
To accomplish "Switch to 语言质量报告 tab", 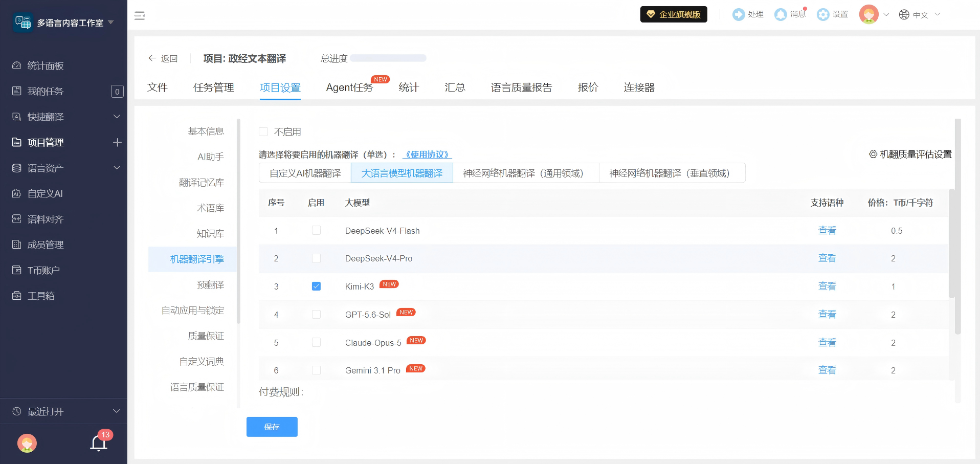I will click(x=522, y=87).
